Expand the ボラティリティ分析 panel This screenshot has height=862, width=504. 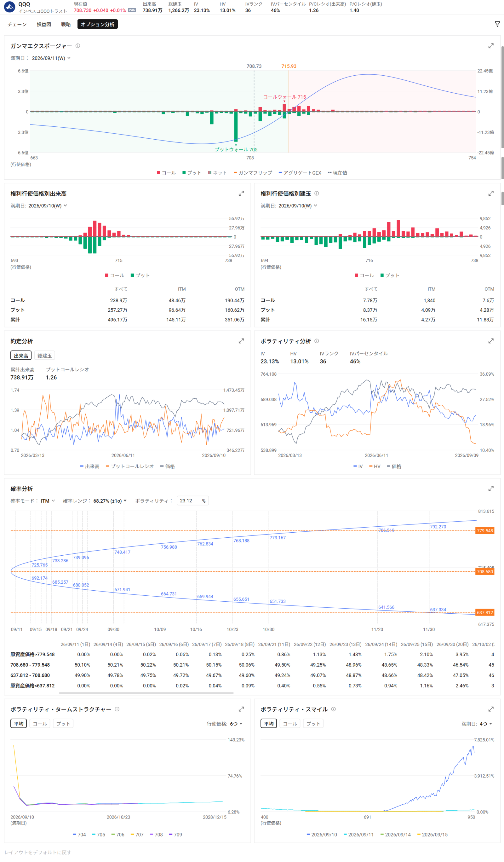pos(491,341)
